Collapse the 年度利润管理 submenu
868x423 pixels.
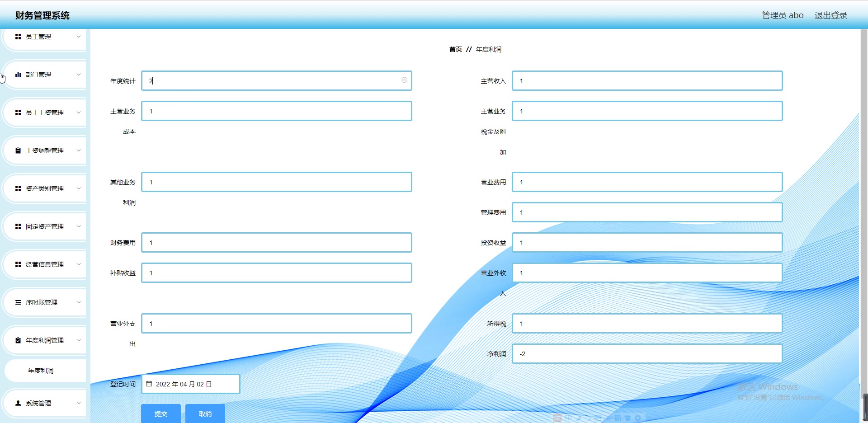[79, 340]
